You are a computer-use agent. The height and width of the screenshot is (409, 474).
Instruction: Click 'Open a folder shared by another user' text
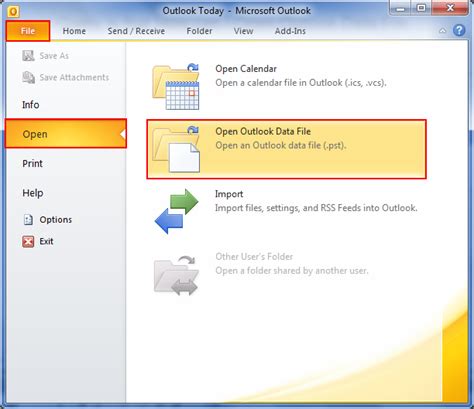292,271
